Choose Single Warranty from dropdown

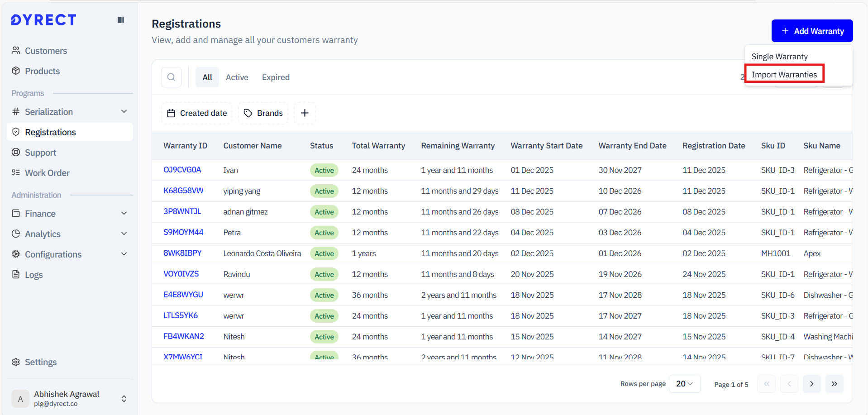(x=779, y=57)
